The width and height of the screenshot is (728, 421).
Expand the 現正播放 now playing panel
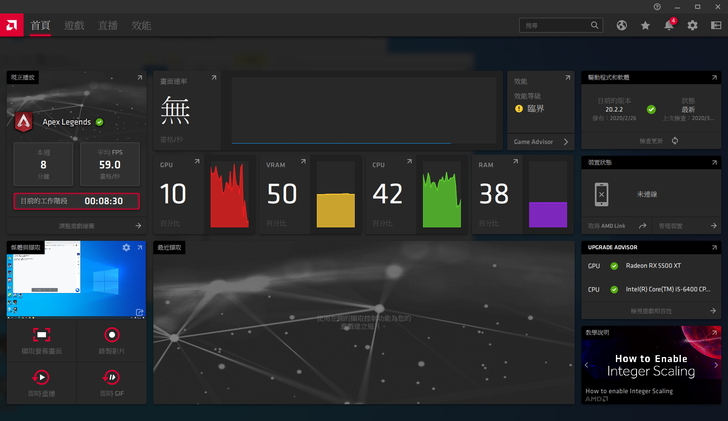[140, 78]
